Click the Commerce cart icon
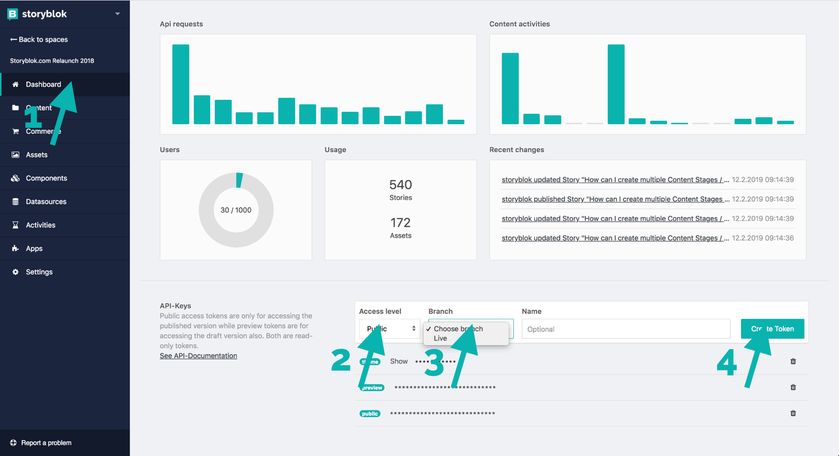This screenshot has width=840, height=456. point(15,131)
